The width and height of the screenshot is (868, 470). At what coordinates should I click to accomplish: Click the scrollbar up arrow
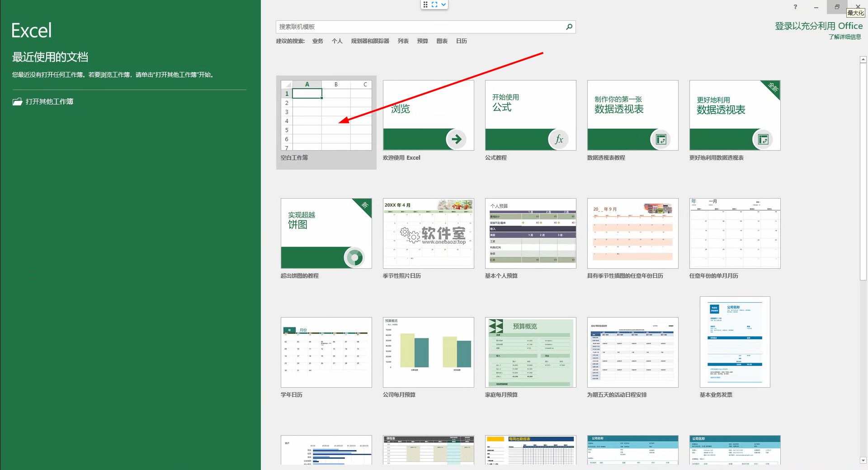pos(863,59)
